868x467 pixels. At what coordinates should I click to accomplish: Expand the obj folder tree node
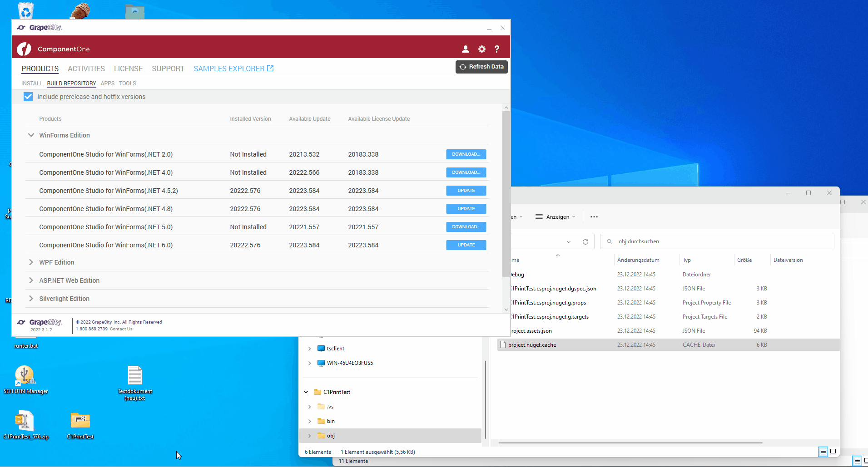(310, 436)
